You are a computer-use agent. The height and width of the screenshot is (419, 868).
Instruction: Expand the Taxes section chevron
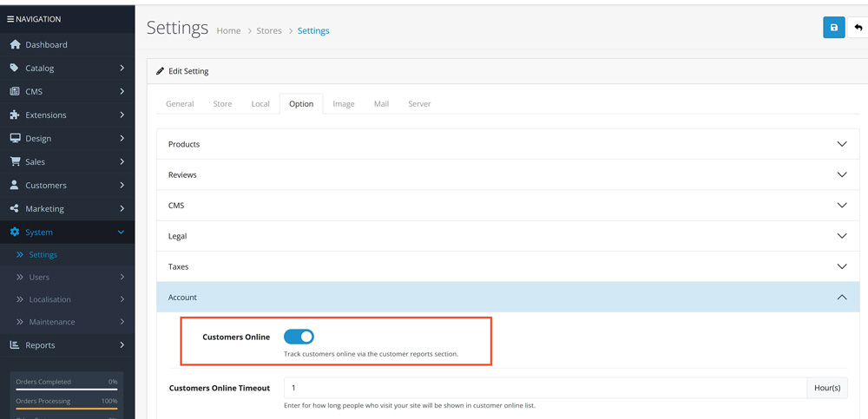click(x=841, y=266)
